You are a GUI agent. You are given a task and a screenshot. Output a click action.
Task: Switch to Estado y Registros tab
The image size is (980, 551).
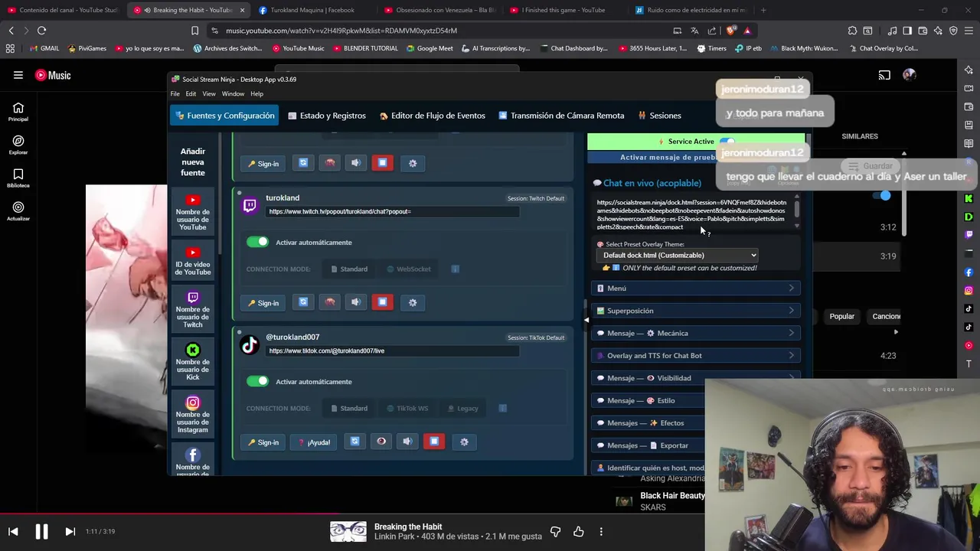coord(327,116)
